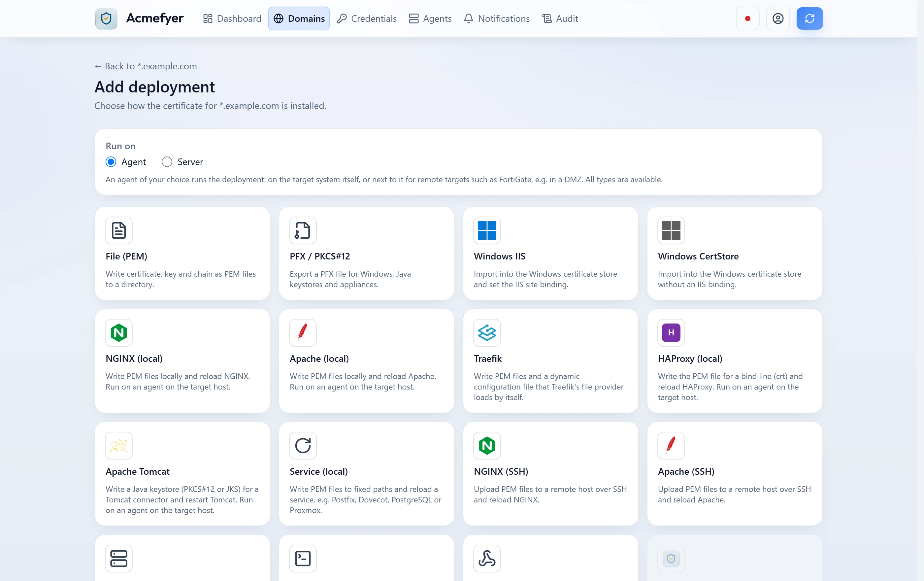924x581 pixels.
Task: Choose the Windows IIS deployment title
Action: click(x=499, y=256)
